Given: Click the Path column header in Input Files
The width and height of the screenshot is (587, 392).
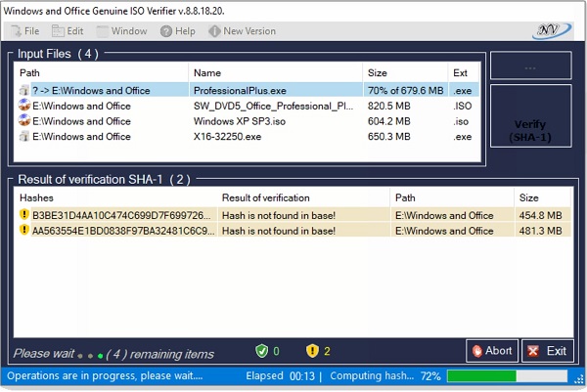Looking at the screenshot, I should (x=101, y=72).
